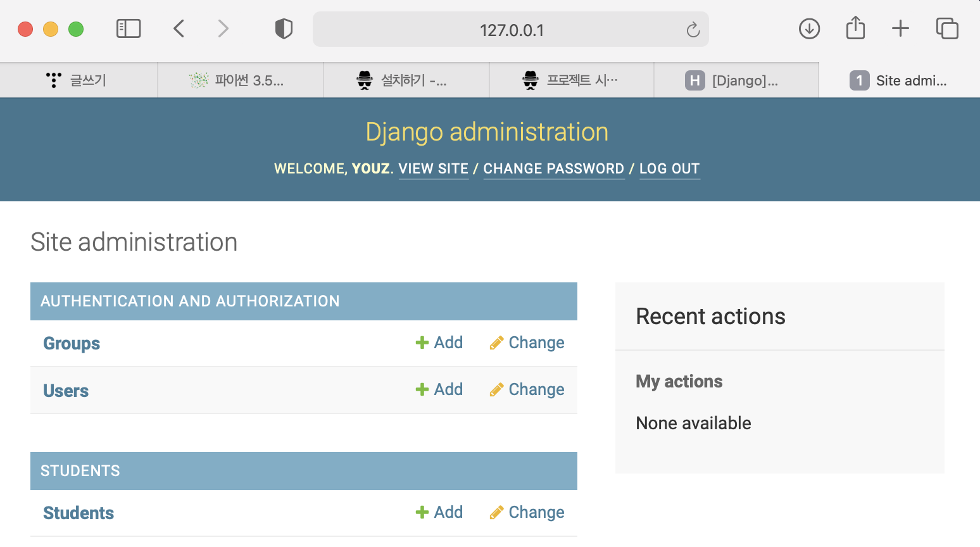Open the Django administration heading link
The width and height of the screenshot is (980, 547).
tap(487, 132)
